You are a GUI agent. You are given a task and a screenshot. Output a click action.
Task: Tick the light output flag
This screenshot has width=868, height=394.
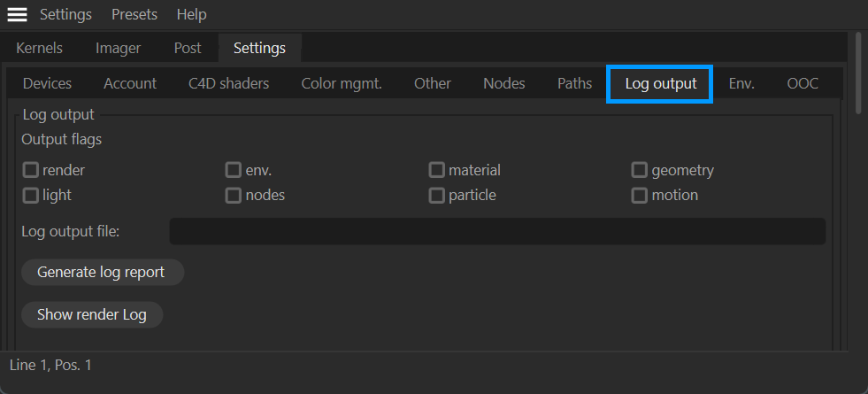31,195
